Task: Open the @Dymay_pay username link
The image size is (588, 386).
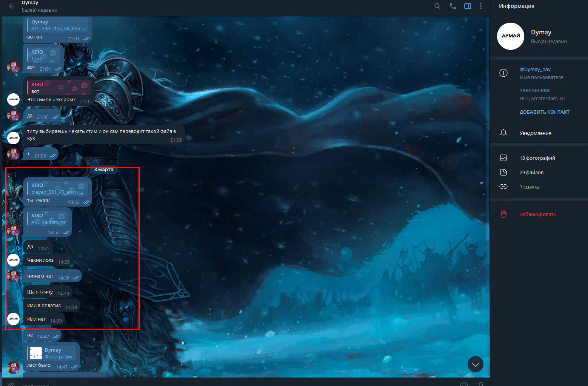Action: click(535, 69)
